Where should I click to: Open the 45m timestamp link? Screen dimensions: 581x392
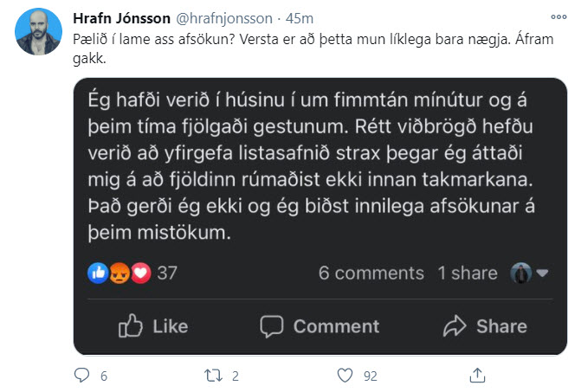(x=300, y=18)
